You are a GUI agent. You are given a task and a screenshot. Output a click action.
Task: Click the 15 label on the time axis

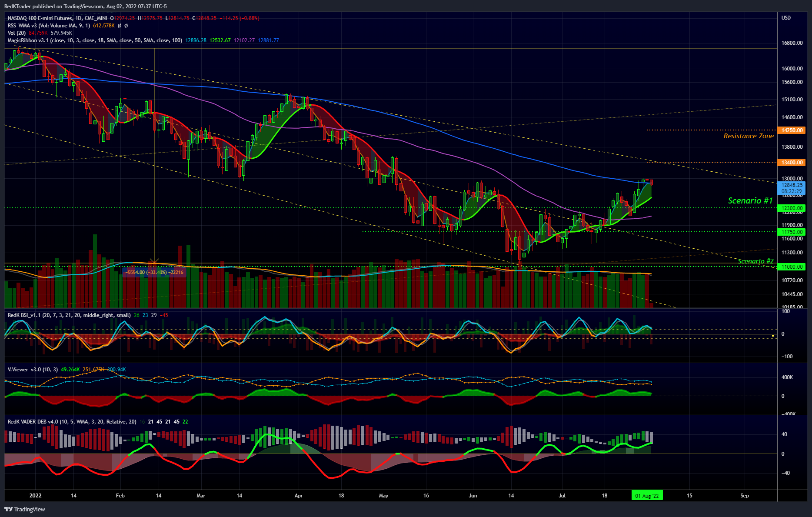click(x=689, y=496)
